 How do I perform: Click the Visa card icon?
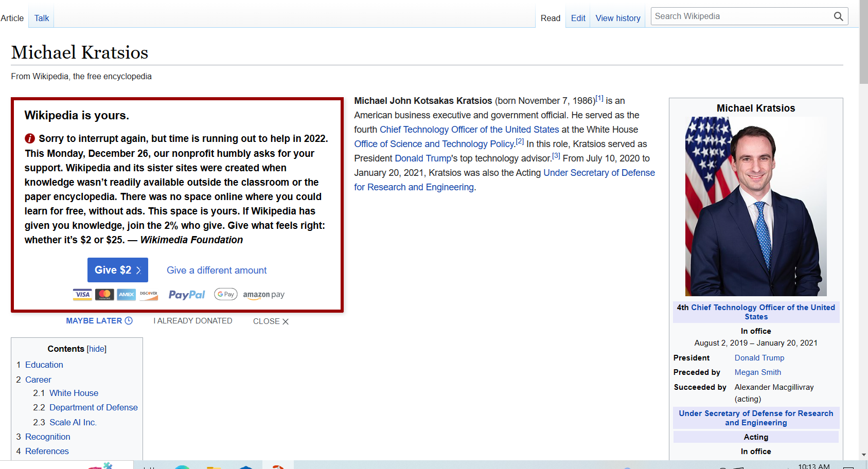point(82,295)
